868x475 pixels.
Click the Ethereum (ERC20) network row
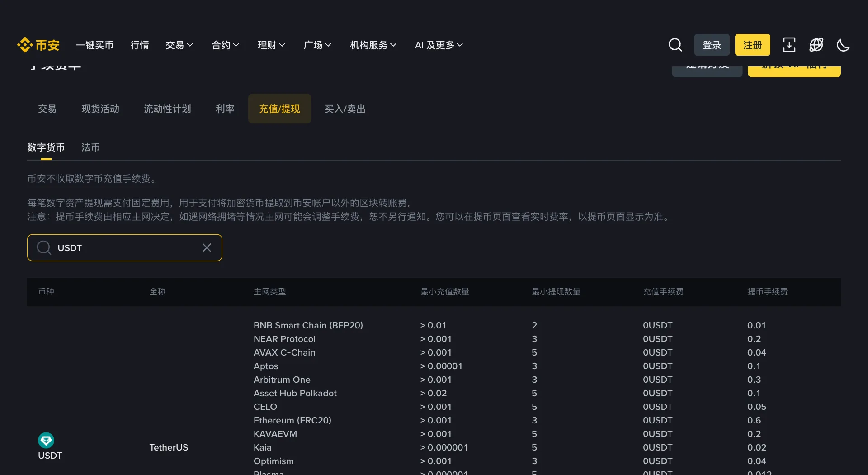pyautogui.click(x=292, y=420)
